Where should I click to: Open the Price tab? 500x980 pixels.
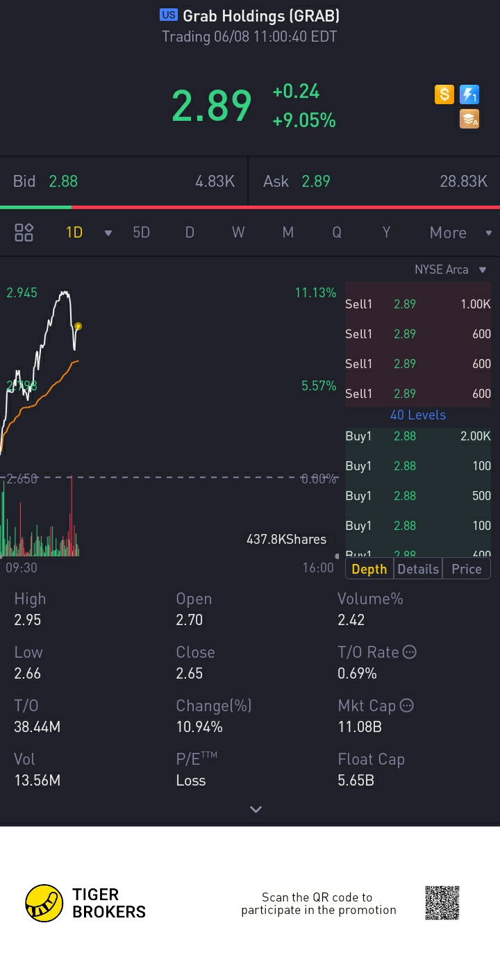(467, 569)
